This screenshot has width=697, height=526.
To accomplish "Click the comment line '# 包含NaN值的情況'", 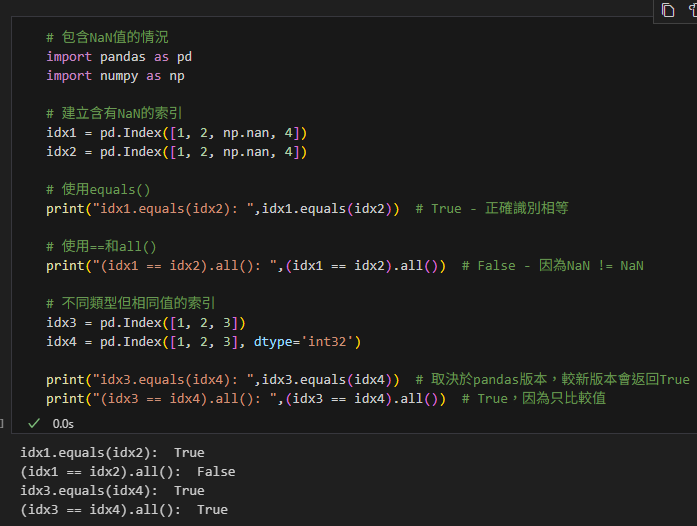I will pyautogui.click(x=107, y=37).
